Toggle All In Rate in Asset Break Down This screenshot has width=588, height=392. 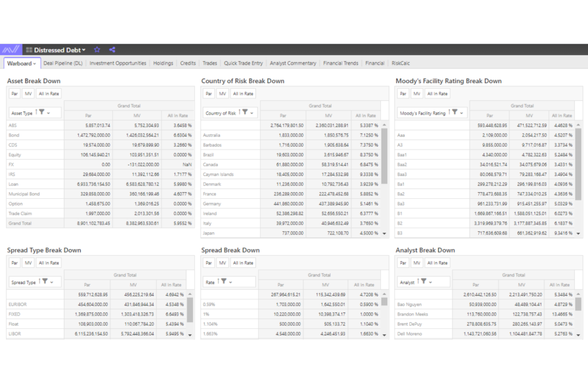click(x=49, y=94)
